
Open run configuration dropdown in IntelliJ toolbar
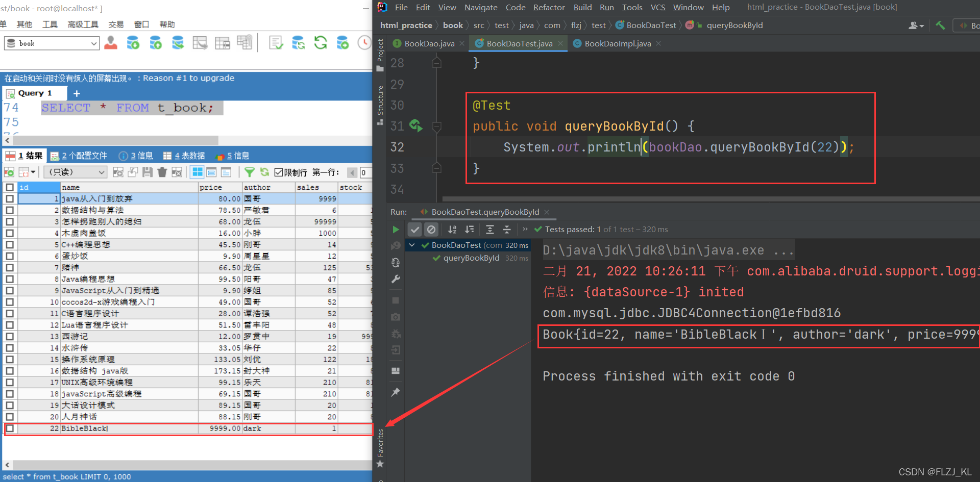click(967, 25)
